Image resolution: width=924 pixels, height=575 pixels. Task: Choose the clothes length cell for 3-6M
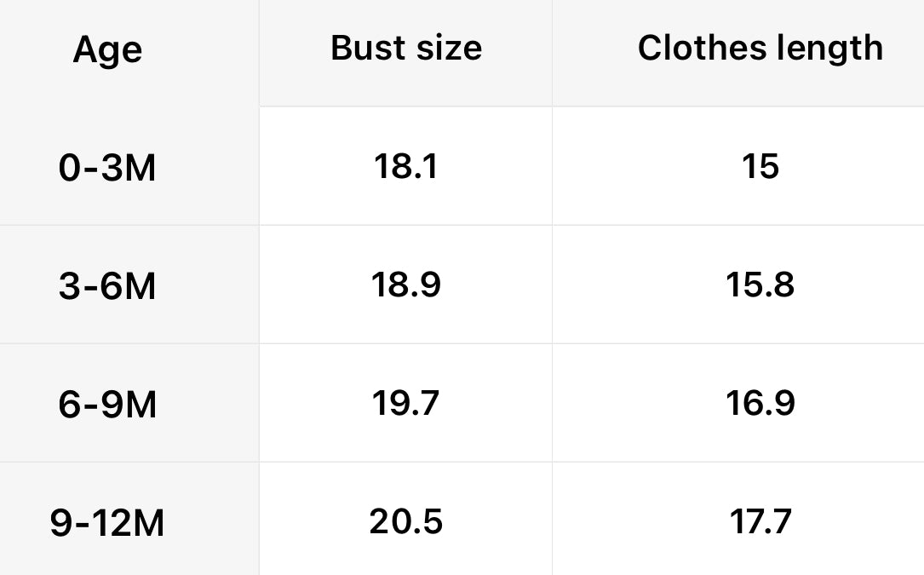pyautogui.click(x=760, y=285)
